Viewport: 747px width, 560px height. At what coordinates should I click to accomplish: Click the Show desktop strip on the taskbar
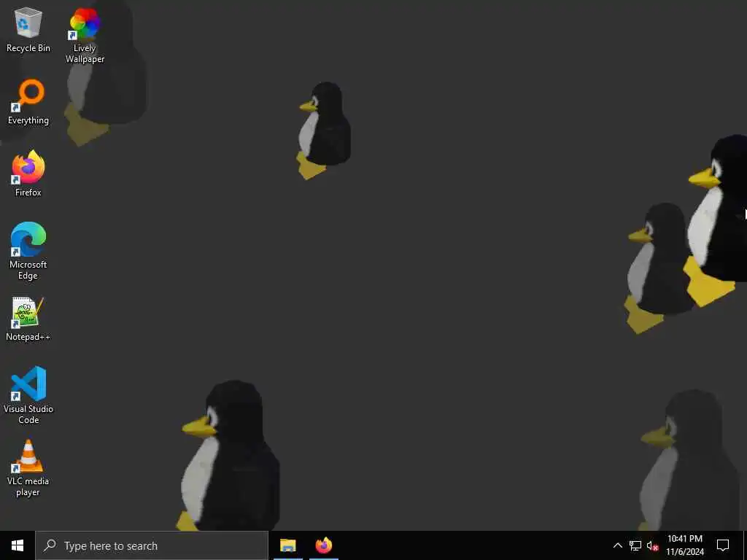click(x=745, y=545)
